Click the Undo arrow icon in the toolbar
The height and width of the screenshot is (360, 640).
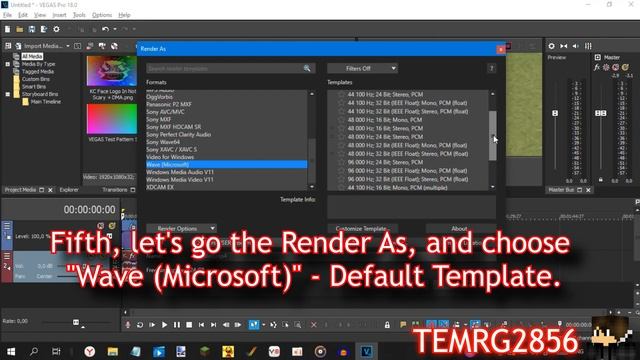click(x=106, y=29)
